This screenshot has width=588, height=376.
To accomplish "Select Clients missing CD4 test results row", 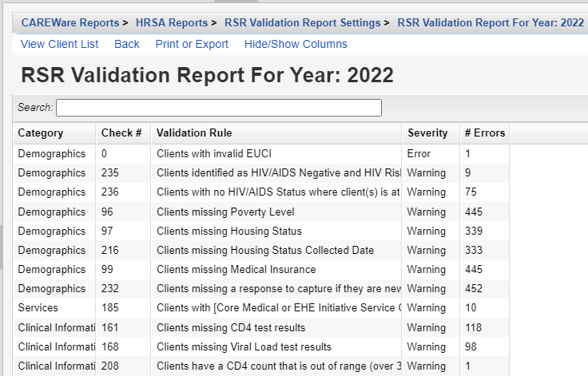I will coord(230,327).
